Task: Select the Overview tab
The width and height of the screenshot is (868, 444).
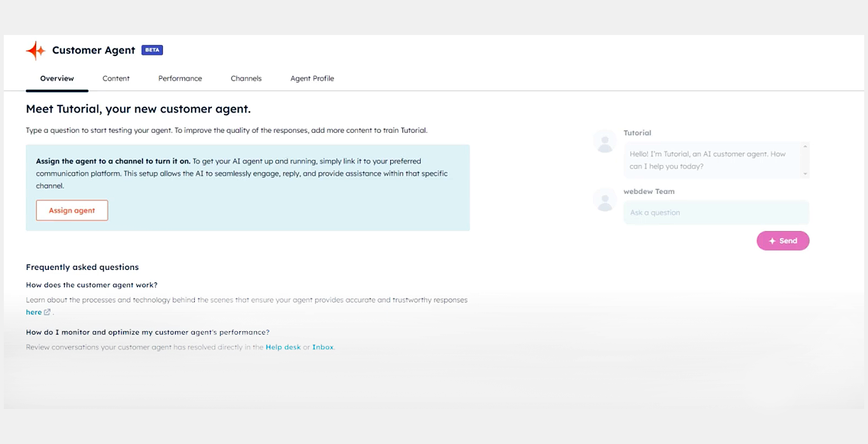Action: (x=57, y=78)
